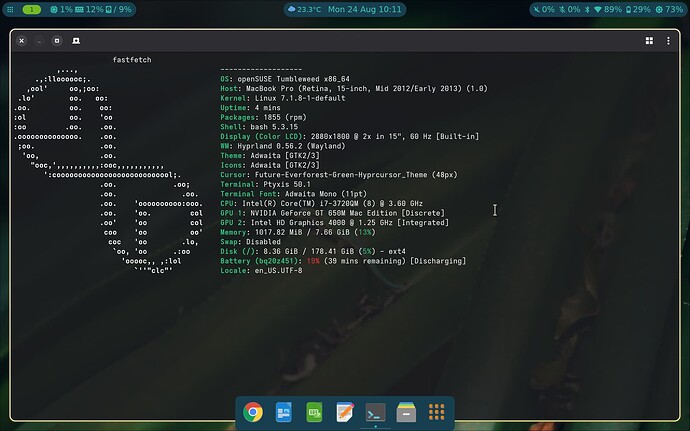Screen dimensions: 690x431
Task: Show all applications grid in dock
Action: click(437, 413)
